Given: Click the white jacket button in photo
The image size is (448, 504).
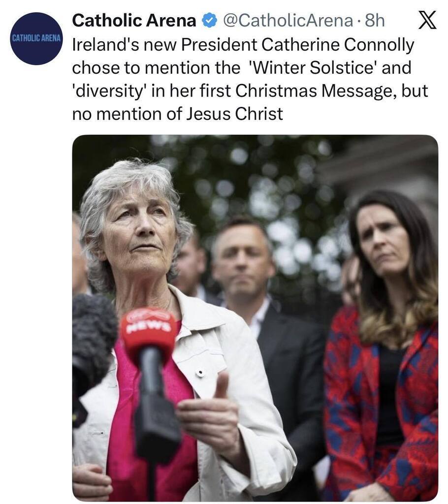Looking at the screenshot, I should 200,373.
